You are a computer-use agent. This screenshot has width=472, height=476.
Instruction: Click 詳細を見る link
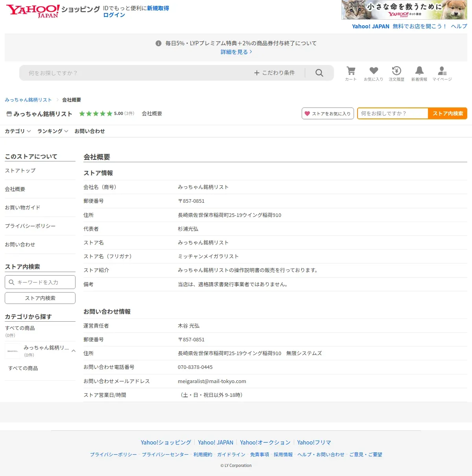click(236, 52)
